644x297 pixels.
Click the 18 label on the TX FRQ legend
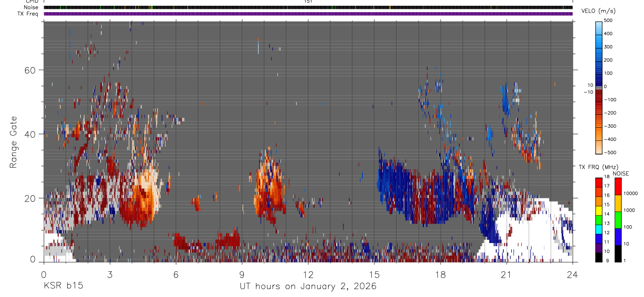click(x=607, y=177)
